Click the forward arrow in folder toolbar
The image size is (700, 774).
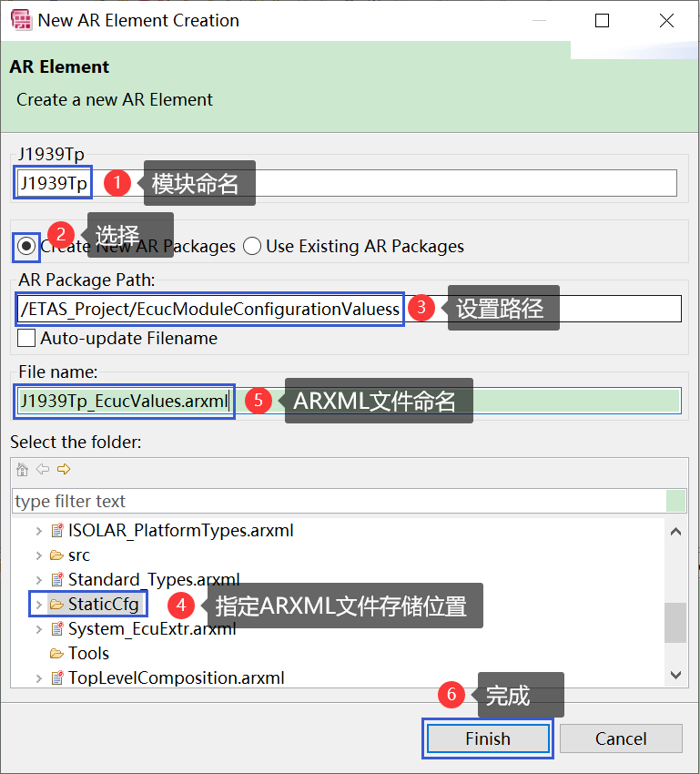(x=64, y=469)
